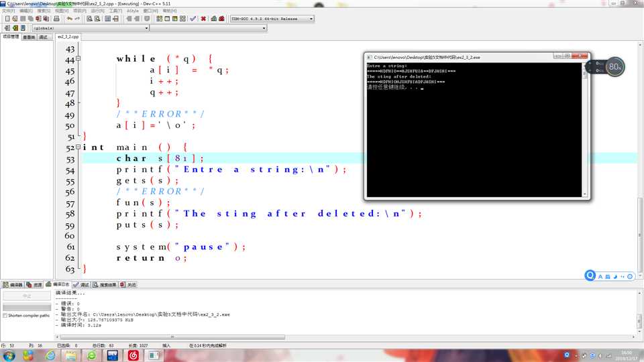This screenshot has width=644, height=362.
Task: Click the disabled 中止 abort compile button
Action: point(27,296)
